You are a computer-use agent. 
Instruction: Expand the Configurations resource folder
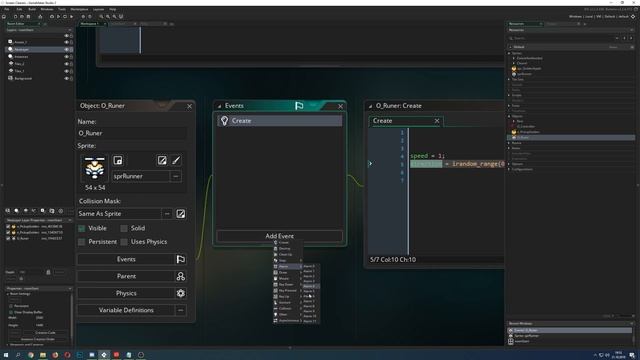pos(509,169)
